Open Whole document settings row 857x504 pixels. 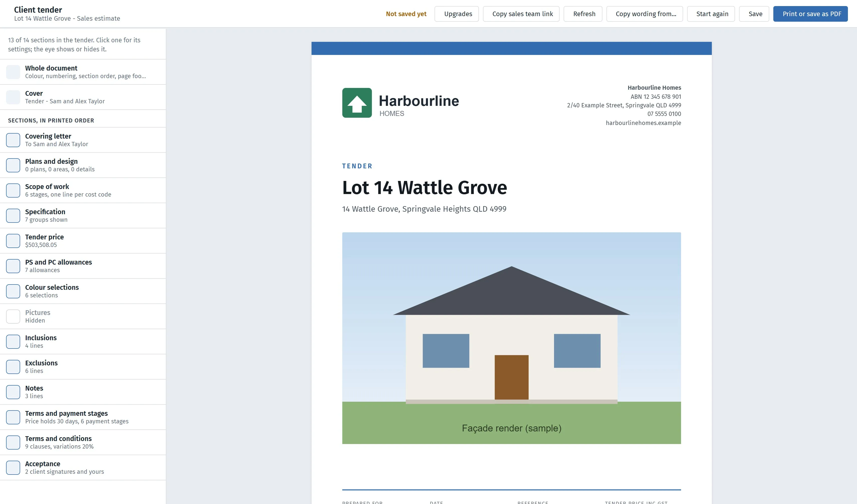(83, 72)
